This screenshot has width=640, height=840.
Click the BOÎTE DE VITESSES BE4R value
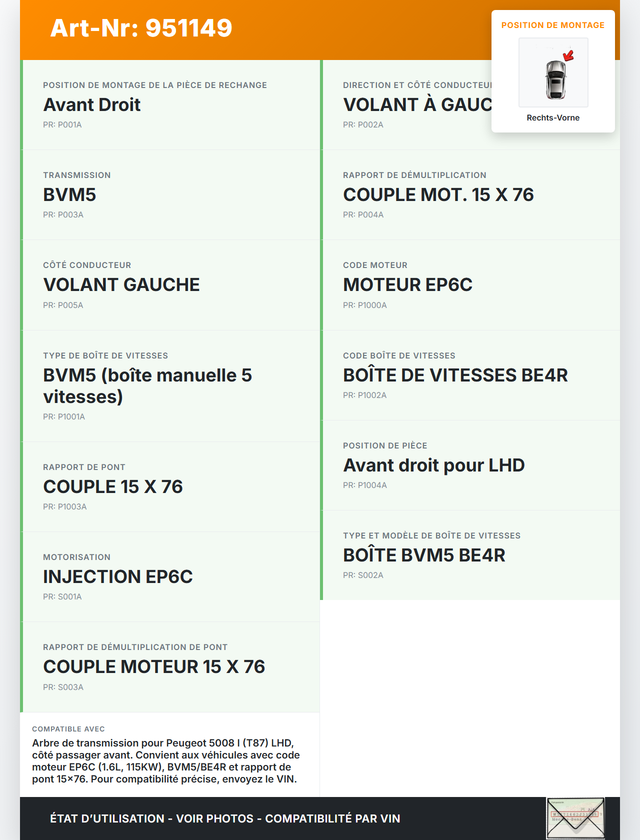tap(455, 375)
